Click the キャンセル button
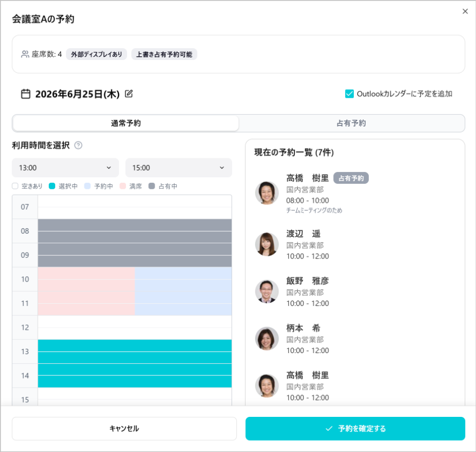 click(x=124, y=428)
